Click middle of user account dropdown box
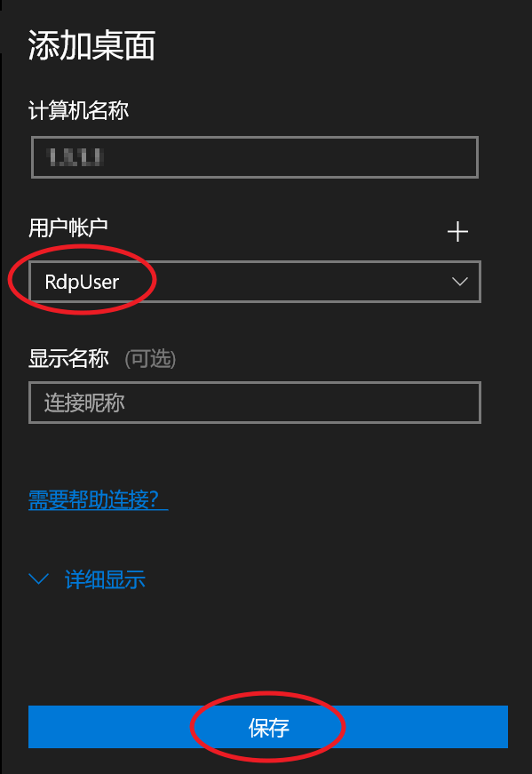The width and height of the screenshot is (532, 774). pyautogui.click(x=255, y=282)
